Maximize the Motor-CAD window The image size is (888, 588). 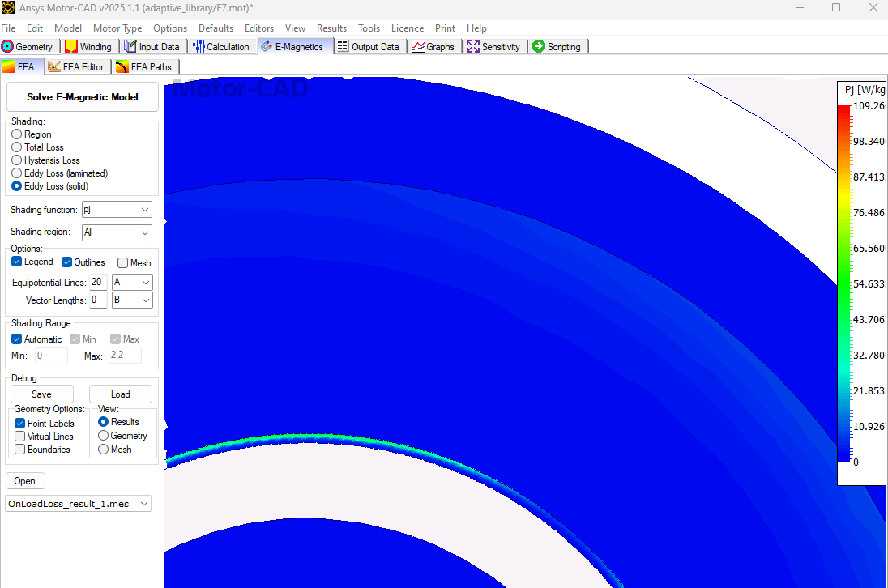point(836,8)
